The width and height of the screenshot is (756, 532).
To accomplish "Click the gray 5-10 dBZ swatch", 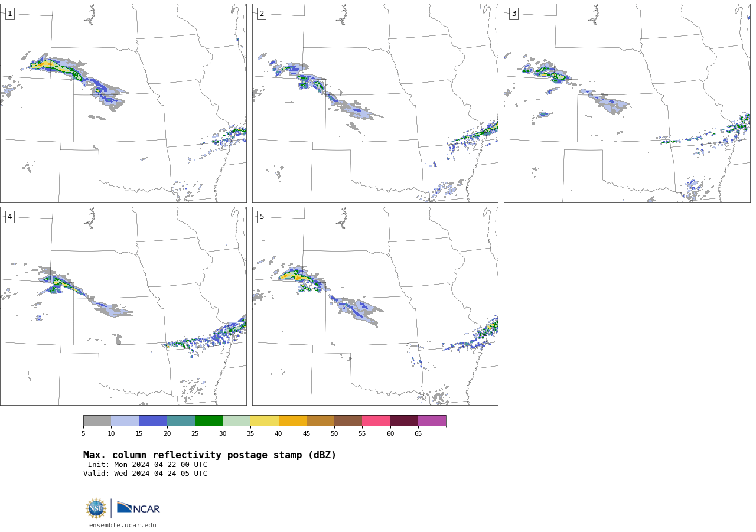I will (x=97, y=420).
